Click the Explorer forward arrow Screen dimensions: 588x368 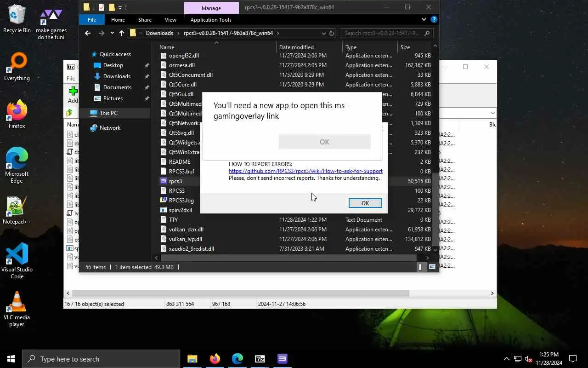click(102, 33)
